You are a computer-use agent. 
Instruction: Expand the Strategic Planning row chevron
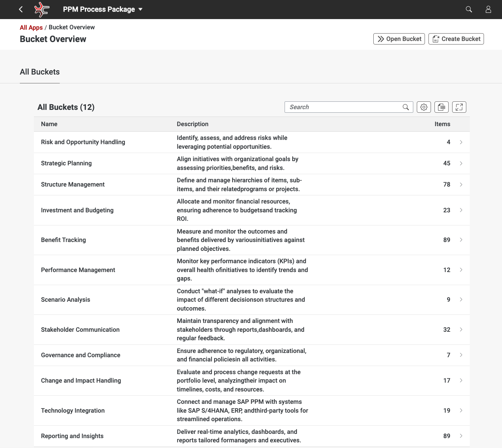[x=461, y=163]
